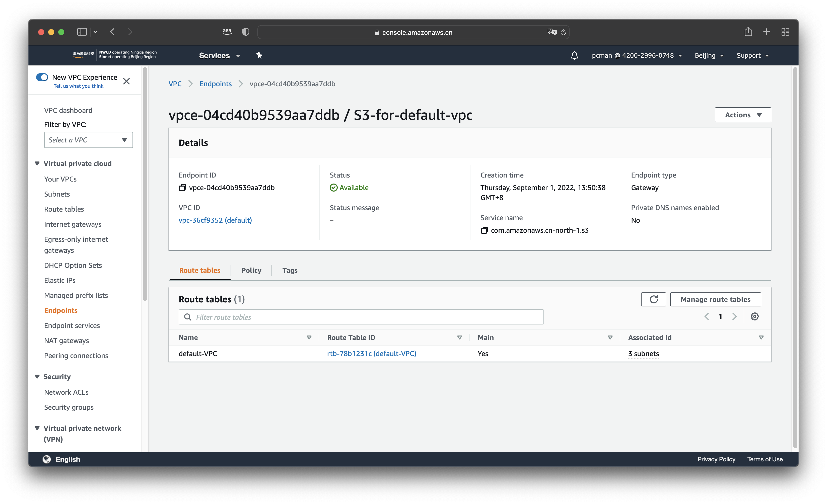Select Endpoints in the sidebar
Viewport: 827px width, 504px height.
61,310
